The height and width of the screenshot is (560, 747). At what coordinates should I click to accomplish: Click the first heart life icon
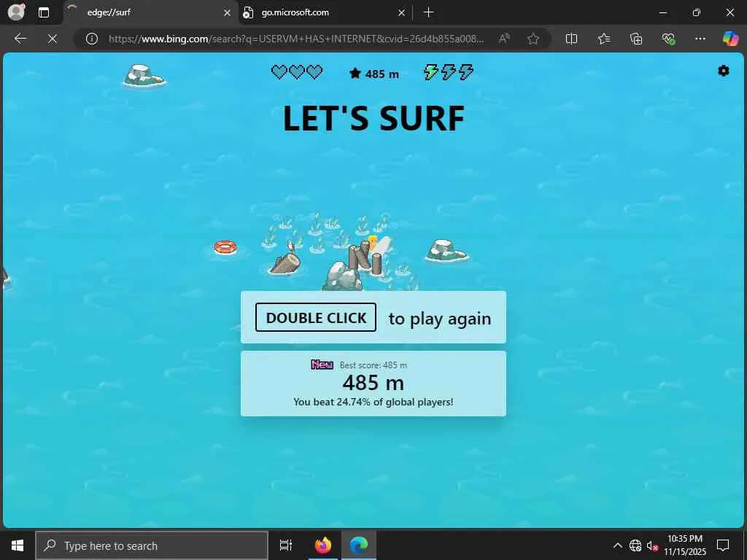279,72
